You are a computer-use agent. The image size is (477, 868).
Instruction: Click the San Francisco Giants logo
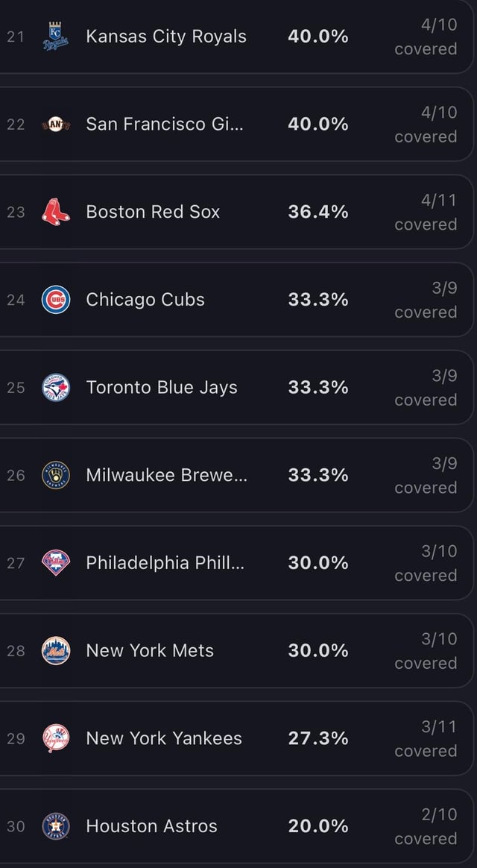[x=56, y=125]
